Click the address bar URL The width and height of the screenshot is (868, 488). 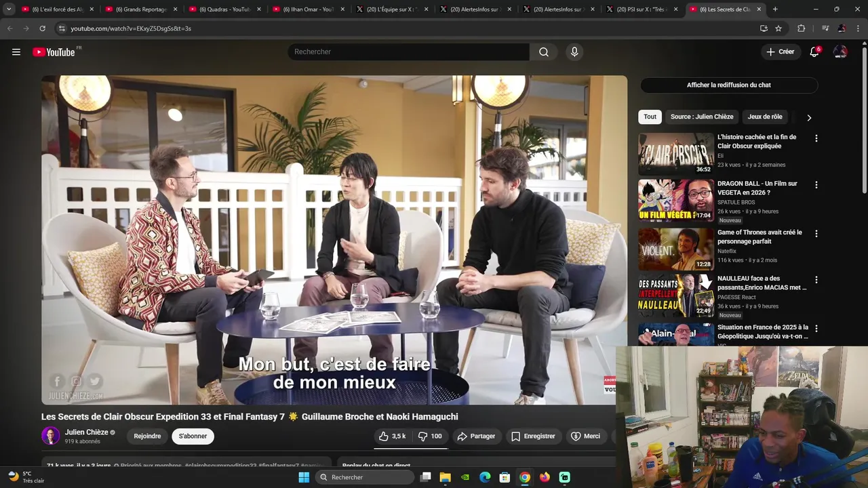131,28
